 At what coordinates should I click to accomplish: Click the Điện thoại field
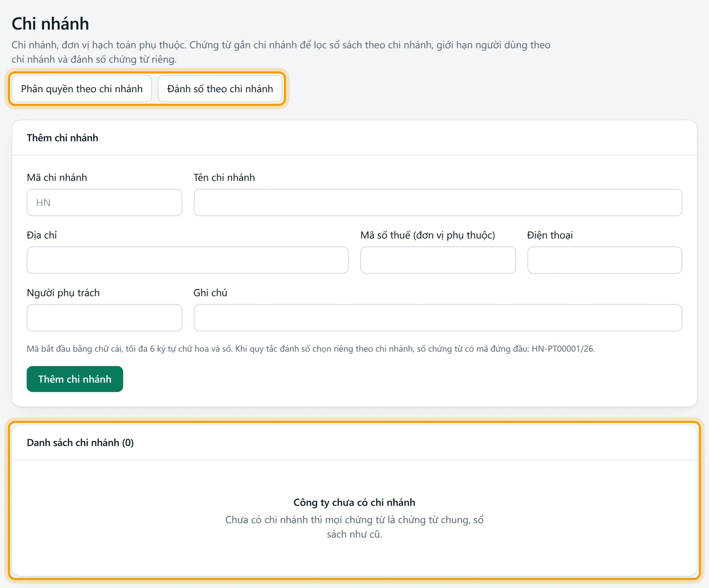pos(604,260)
